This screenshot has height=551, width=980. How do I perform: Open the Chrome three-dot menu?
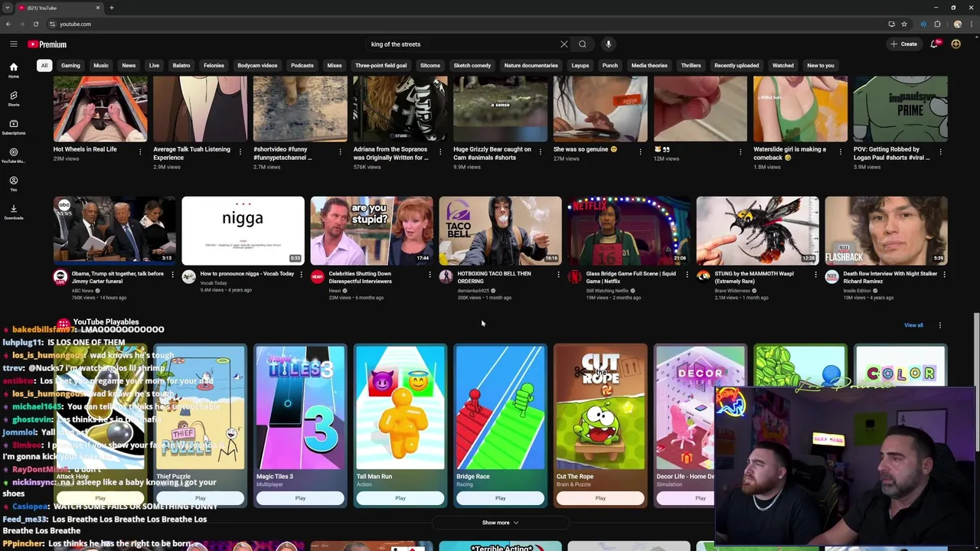[972, 24]
